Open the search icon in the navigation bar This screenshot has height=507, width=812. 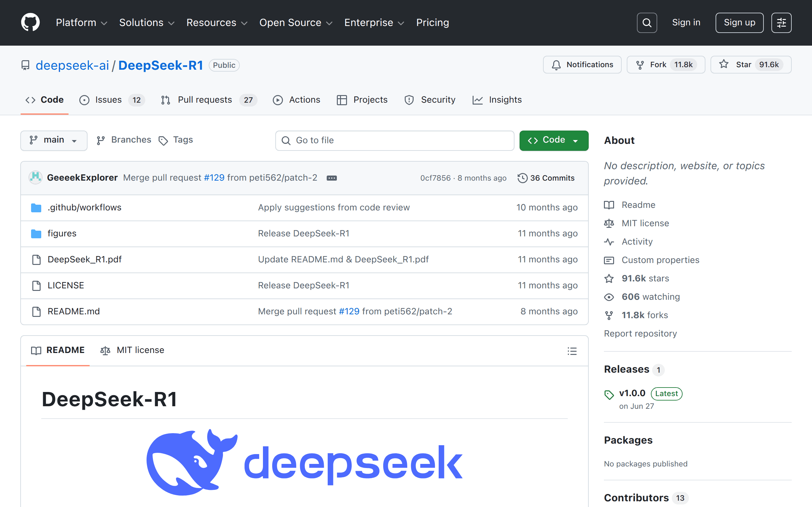646,22
